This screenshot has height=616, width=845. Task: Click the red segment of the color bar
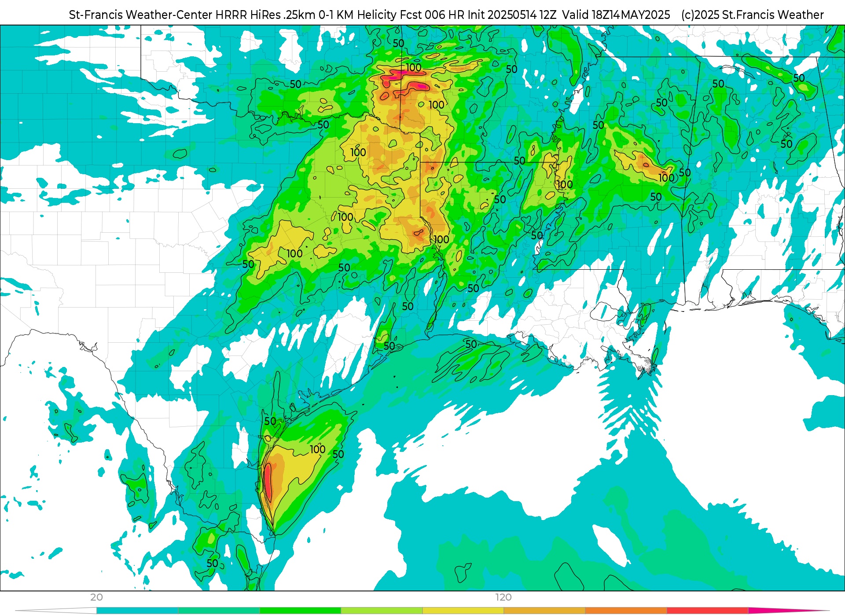pos(707,611)
